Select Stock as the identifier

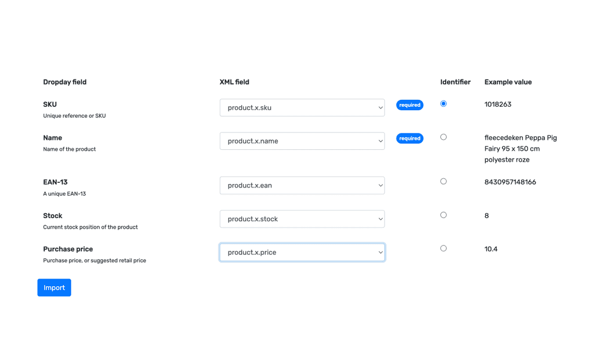443,215
